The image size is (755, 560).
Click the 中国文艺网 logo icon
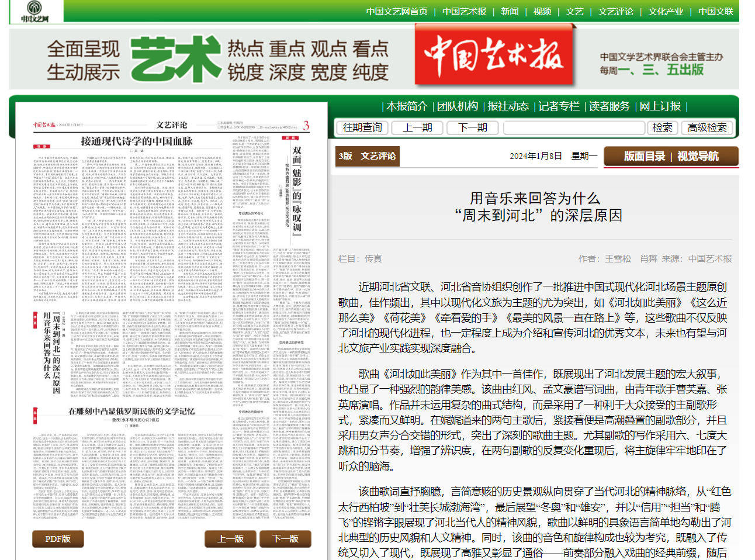(x=35, y=11)
